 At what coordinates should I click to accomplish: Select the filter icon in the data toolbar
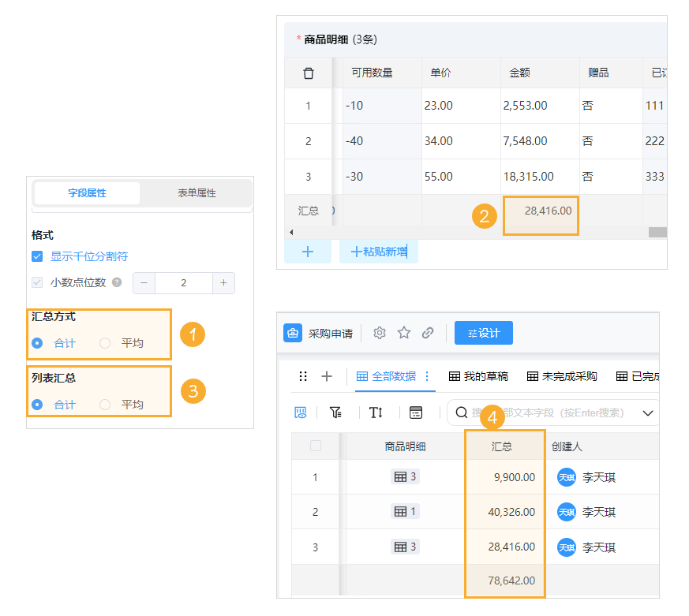click(335, 412)
